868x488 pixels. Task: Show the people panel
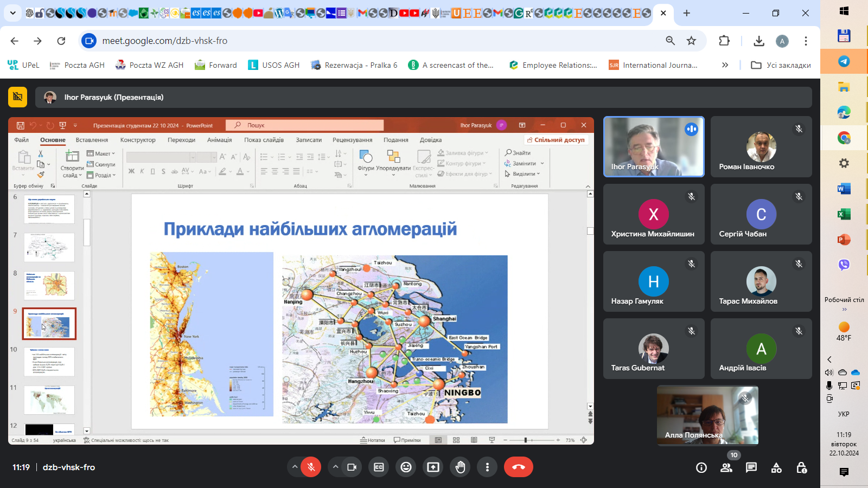tap(726, 467)
